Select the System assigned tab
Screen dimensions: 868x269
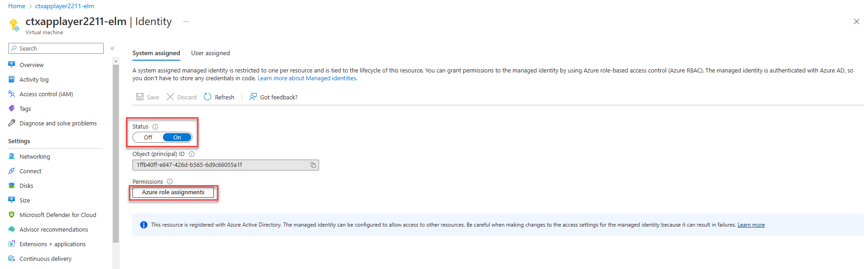[156, 53]
